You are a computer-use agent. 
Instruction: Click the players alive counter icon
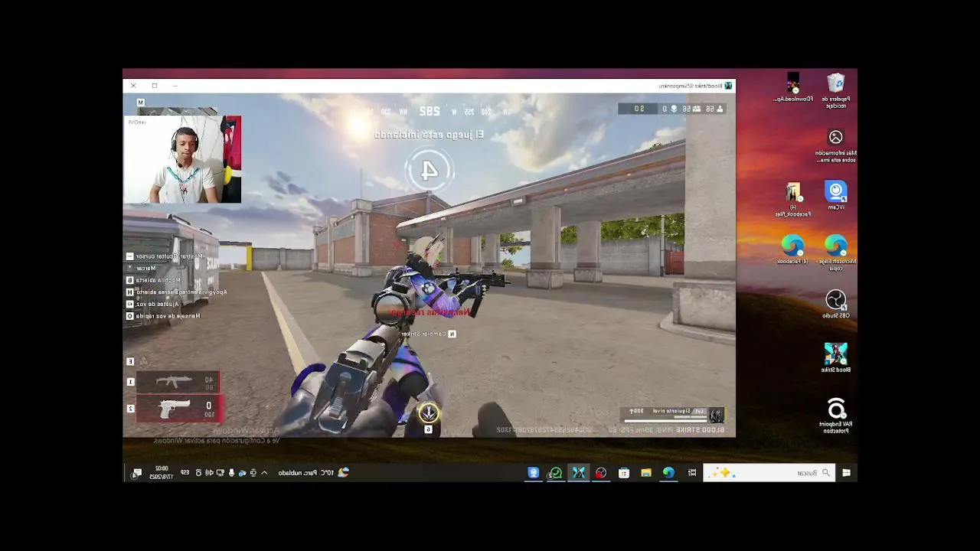pyautogui.click(x=720, y=109)
